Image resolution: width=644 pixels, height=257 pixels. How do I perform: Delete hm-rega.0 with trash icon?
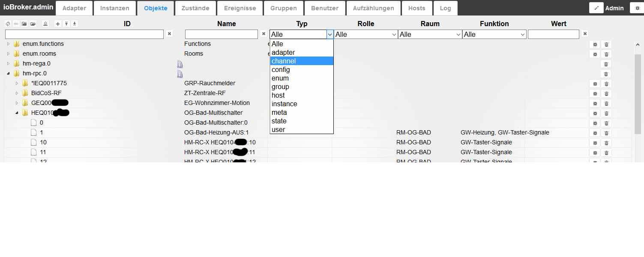click(606, 64)
